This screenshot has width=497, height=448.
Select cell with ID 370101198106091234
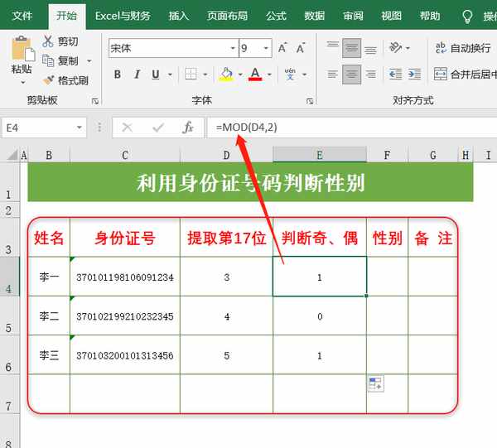125,277
